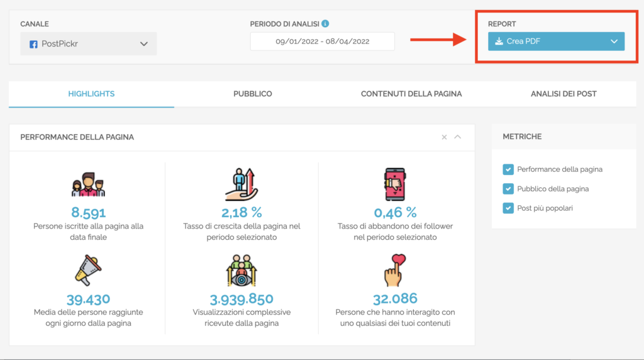
Task: Switch to the Pubblico tab
Action: tap(253, 94)
